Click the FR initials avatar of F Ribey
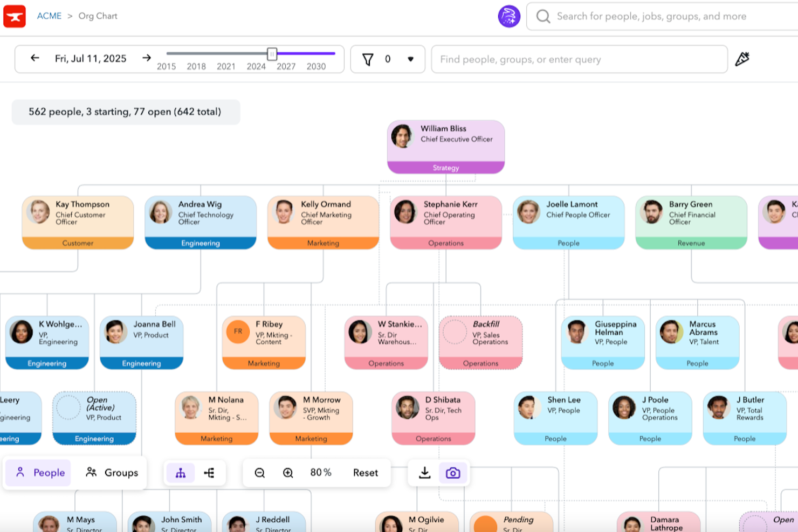The image size is (798, 532). (238, 331)
